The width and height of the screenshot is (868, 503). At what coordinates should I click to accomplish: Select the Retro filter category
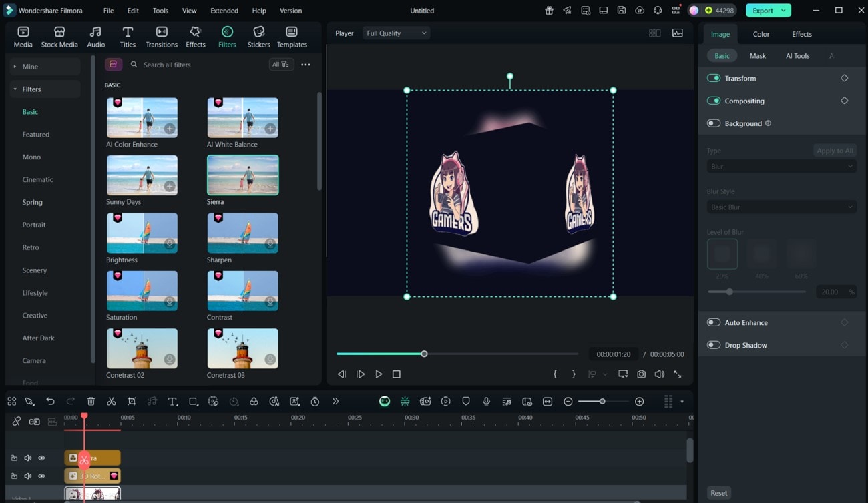click(x=31, y=247)
